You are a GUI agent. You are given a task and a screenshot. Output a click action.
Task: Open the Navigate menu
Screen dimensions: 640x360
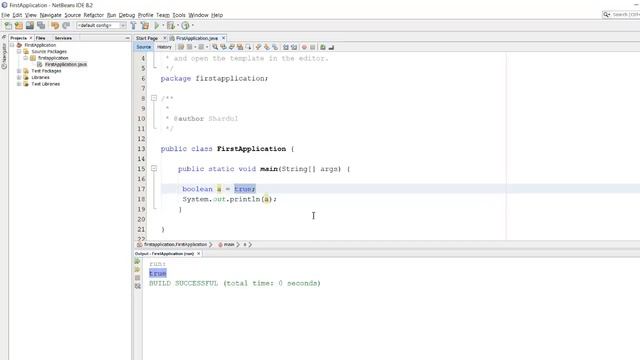point(50,15)
